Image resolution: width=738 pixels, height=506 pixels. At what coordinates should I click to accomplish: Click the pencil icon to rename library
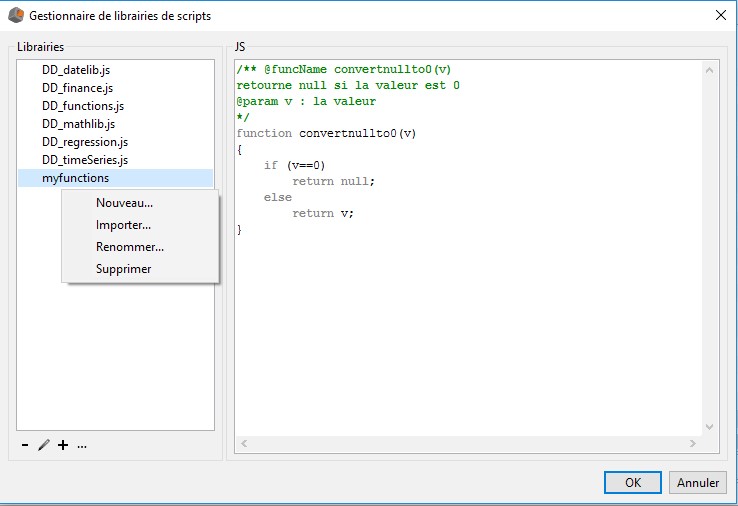pos(43,445)
